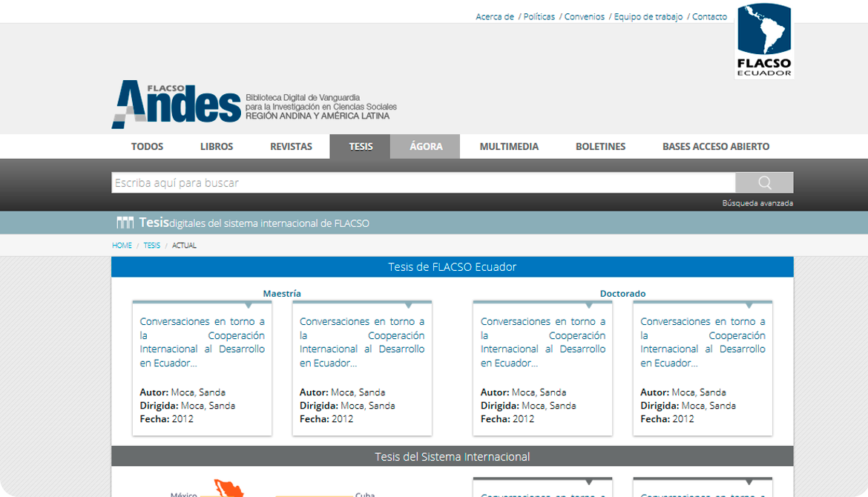Screen dimensions: 868x497
Task: Open the Políticas link
Action: point(539,16)
